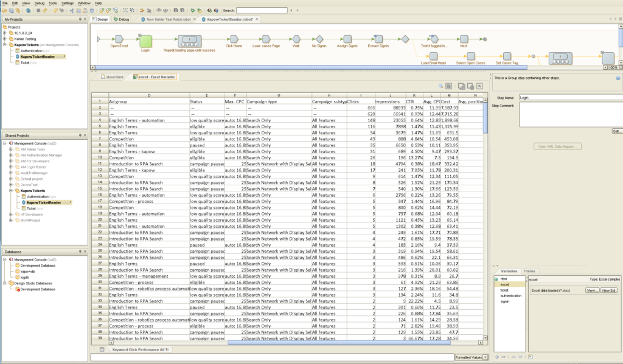Viewport: 623px width, 364px height.
Task: Select the Load Email Head step
Action: tap(433, 57)
